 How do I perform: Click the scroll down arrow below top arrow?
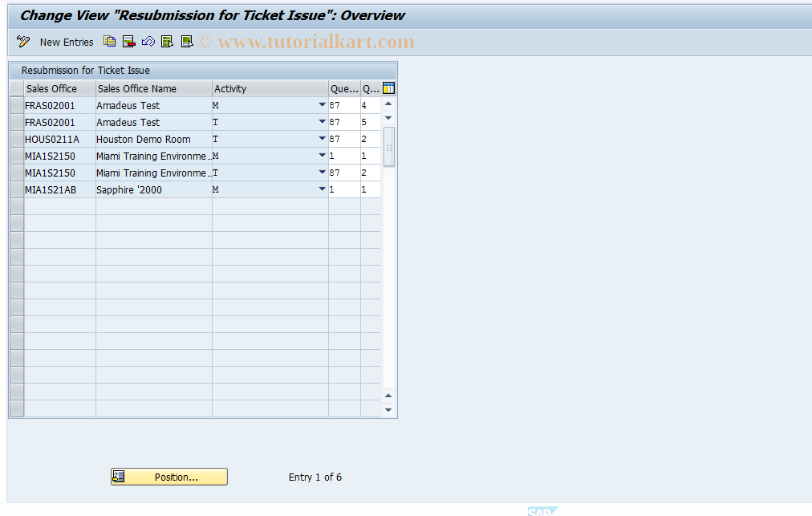pyautogui.click(x=388, y=118)
